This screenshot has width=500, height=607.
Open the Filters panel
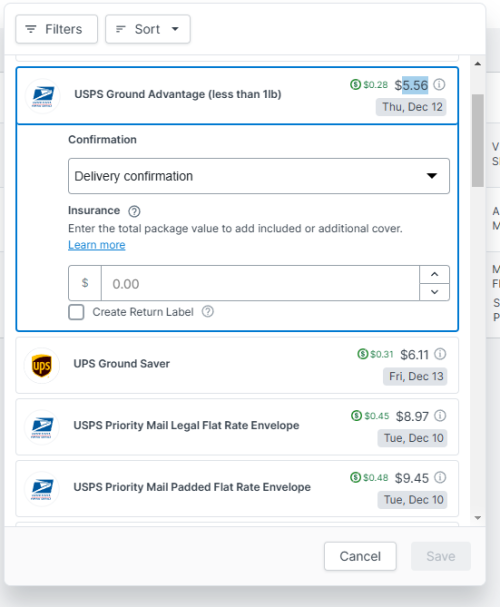pos(57,29)
